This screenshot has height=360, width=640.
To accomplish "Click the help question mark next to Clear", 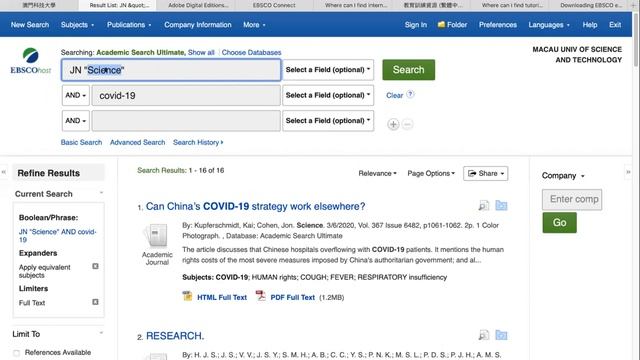I will pyautogui.click(x=410, y=94).
